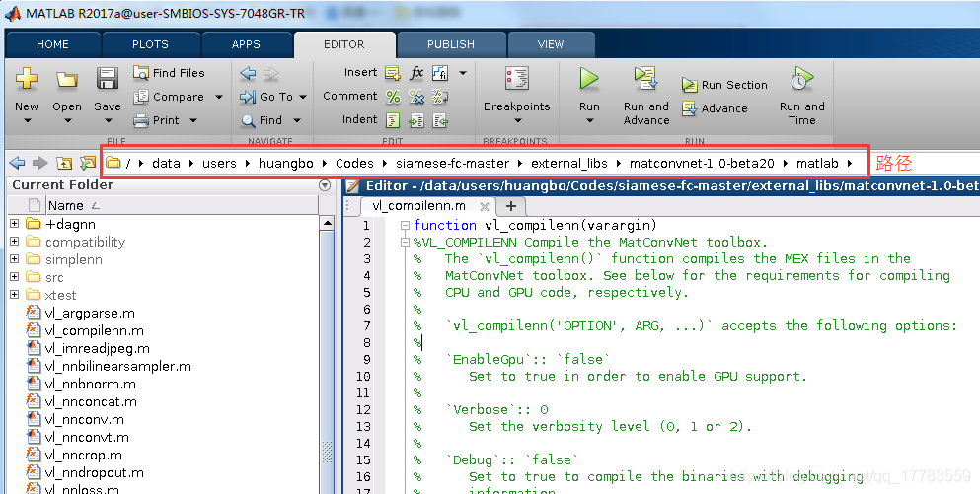Open the Compare dropdown arrow

(219, 97)
